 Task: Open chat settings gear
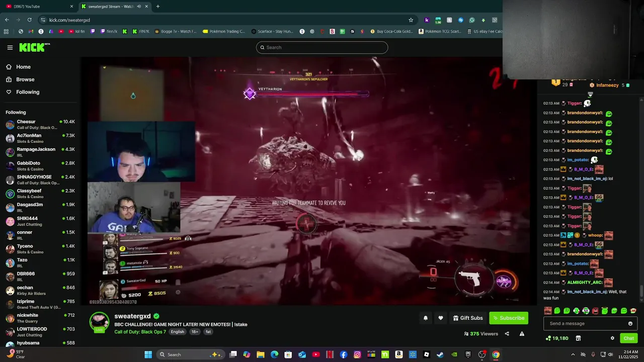coord(612,338)
